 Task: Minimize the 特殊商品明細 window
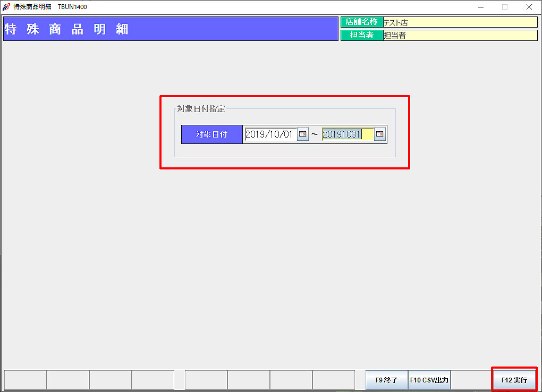[481, 7]
